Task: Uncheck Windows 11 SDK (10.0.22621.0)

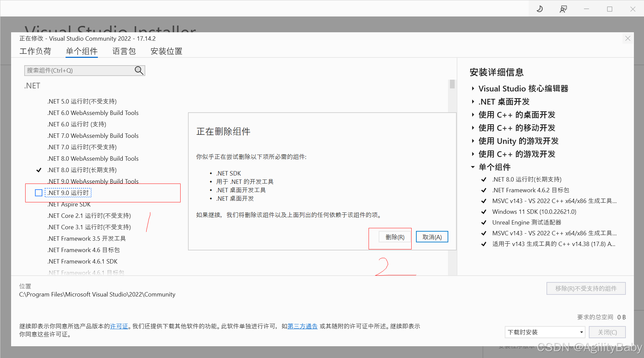Action: (x=484, y=212)
